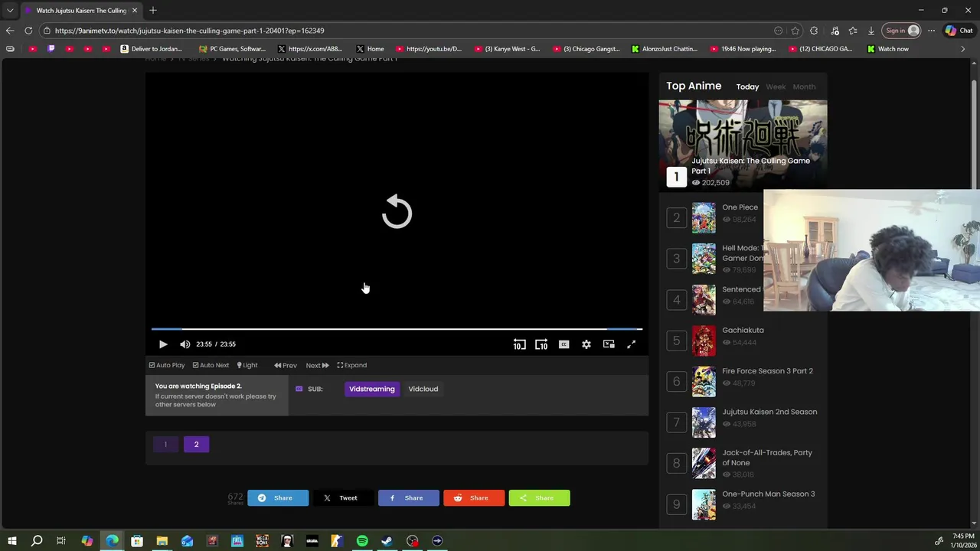This screenshot has height=551, width=980.
Task: Open the Mega Bonk taskbar icon
Action: coord(262,541)
